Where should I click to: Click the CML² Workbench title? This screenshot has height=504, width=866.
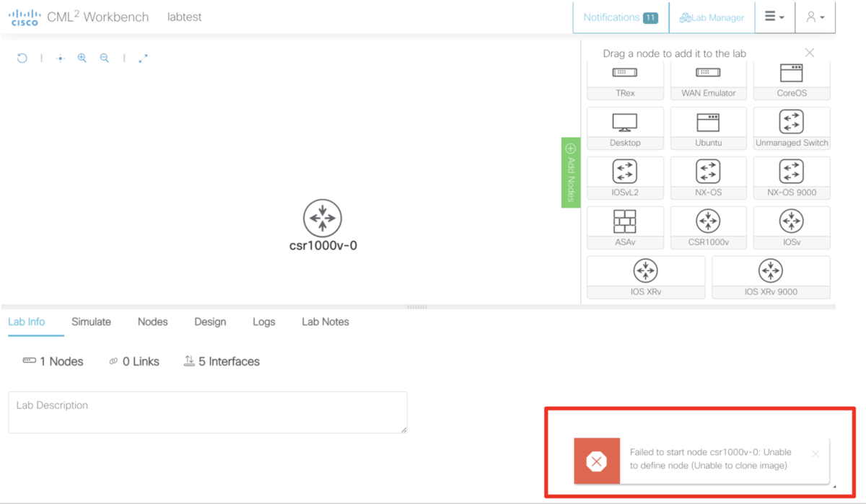[98, 17]
